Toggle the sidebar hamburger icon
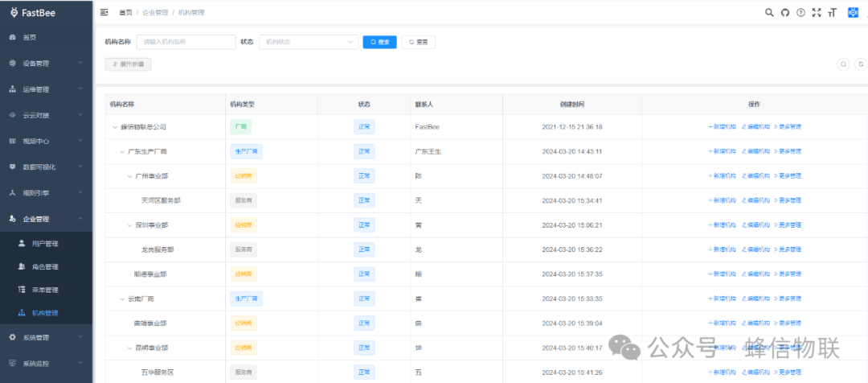This screenshot has width=868, height=383. click(x=104, y=12)
